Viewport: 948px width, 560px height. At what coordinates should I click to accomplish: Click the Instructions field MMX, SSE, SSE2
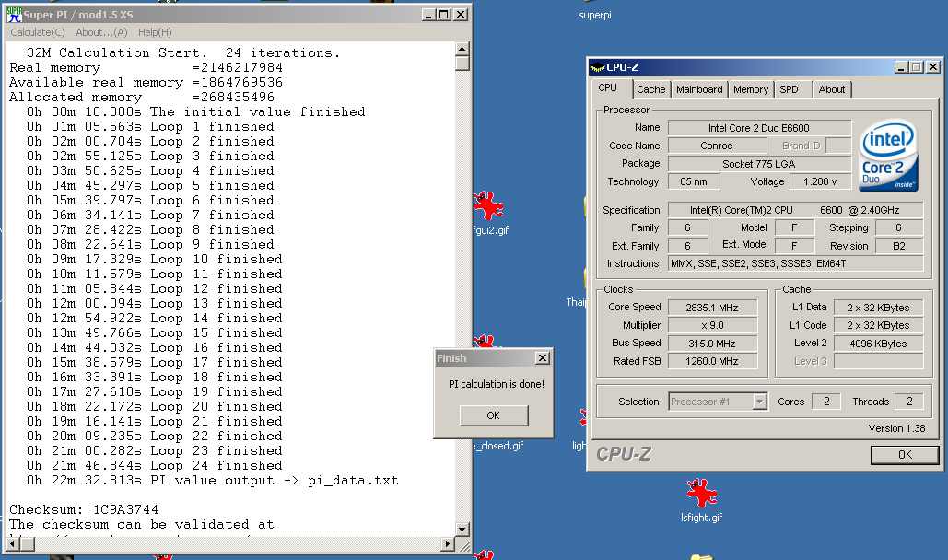pos(795,263)
